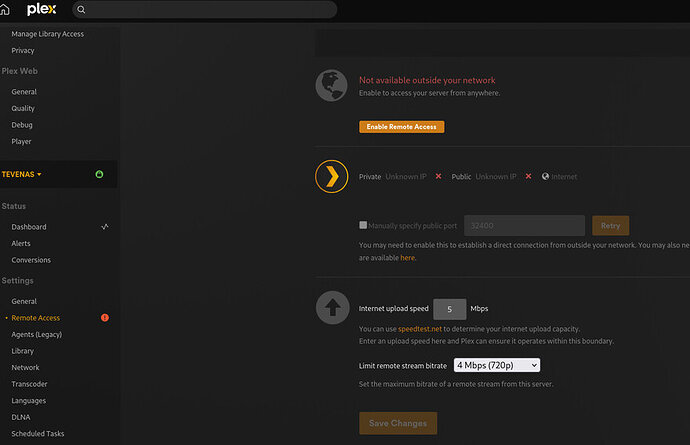Open Agents (Legacy) settings
690x445 pixels.
point(37,335)
